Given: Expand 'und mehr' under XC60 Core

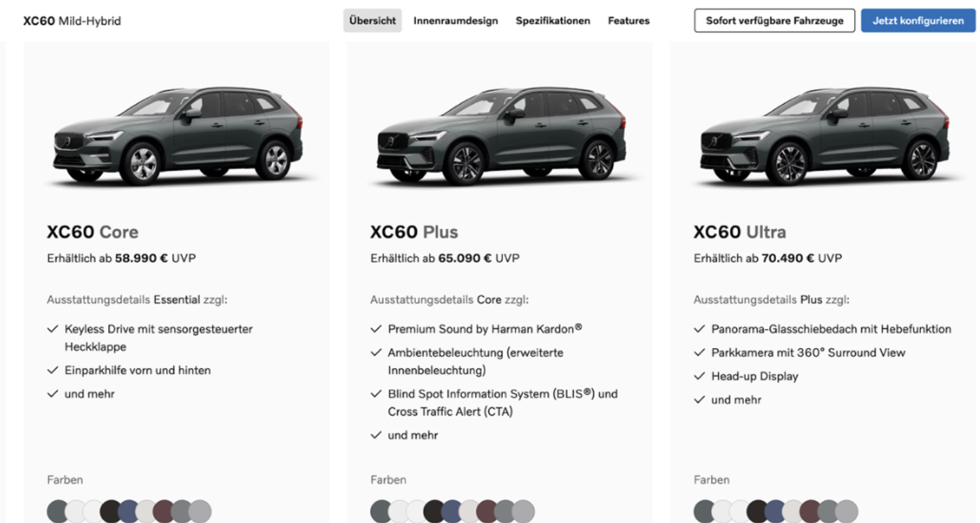Looking at the screenshot, I should click(x=90, y=394).
